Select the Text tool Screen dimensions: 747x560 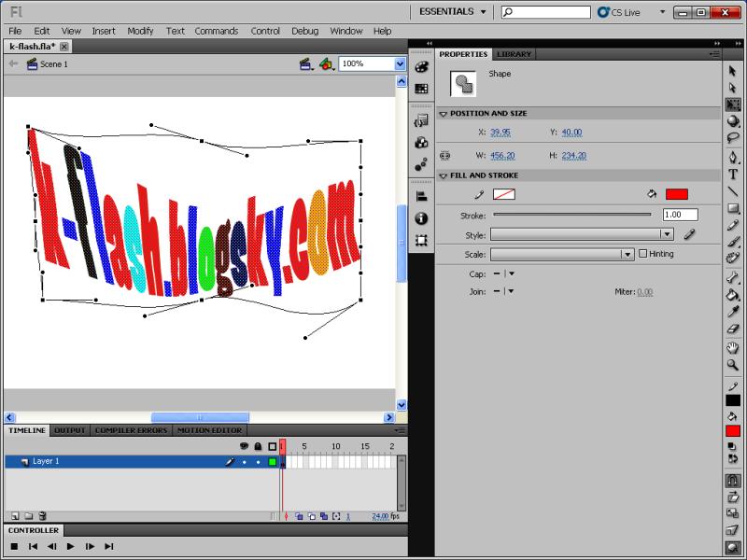pyautogui.click(x=733, y=175)
